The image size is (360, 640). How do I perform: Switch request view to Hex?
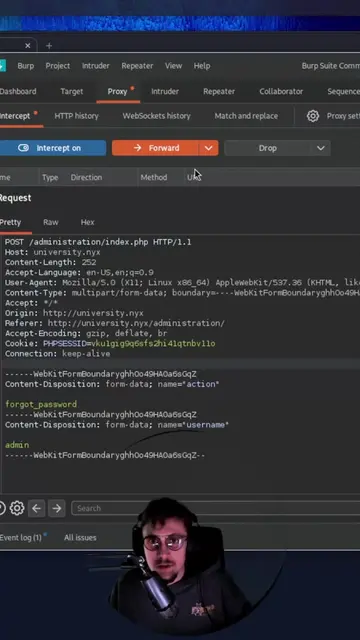87,222
